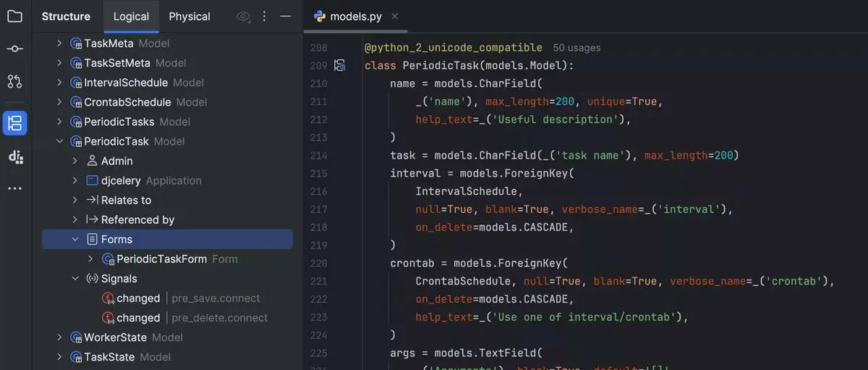Expand the Referenced by node
The height and width of the screenshot is (370, 868).
[x=75, y=219]
